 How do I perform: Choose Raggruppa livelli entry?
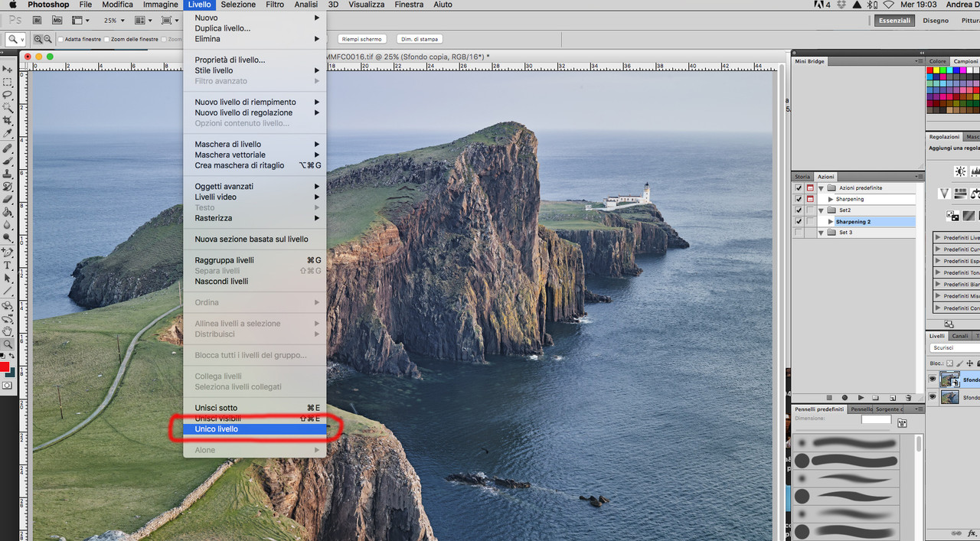[255, 260]
